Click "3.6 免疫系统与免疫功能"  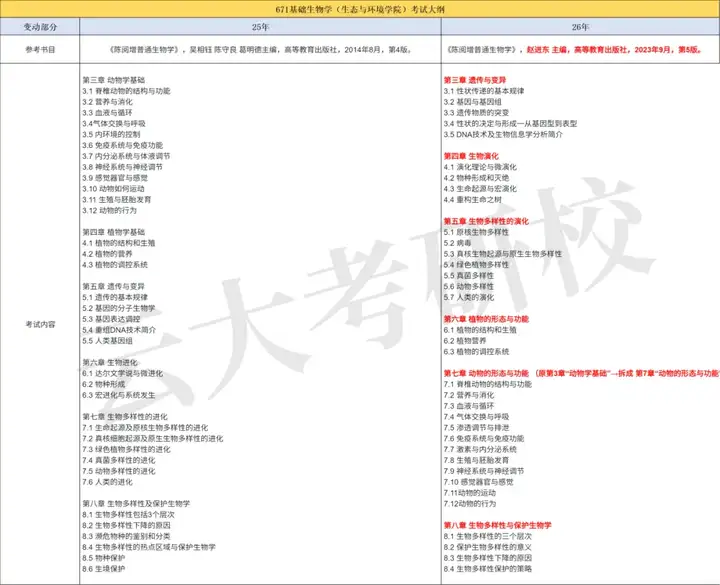pyautogui.click(x=123, y=145)
